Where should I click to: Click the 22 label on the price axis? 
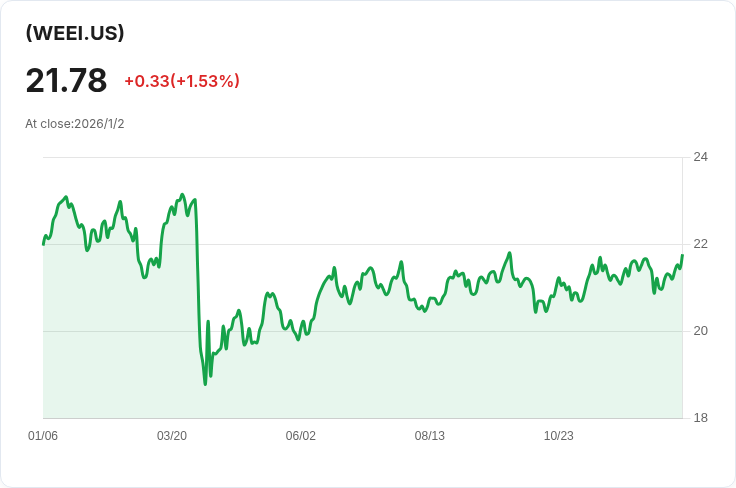tap(700, 244)
